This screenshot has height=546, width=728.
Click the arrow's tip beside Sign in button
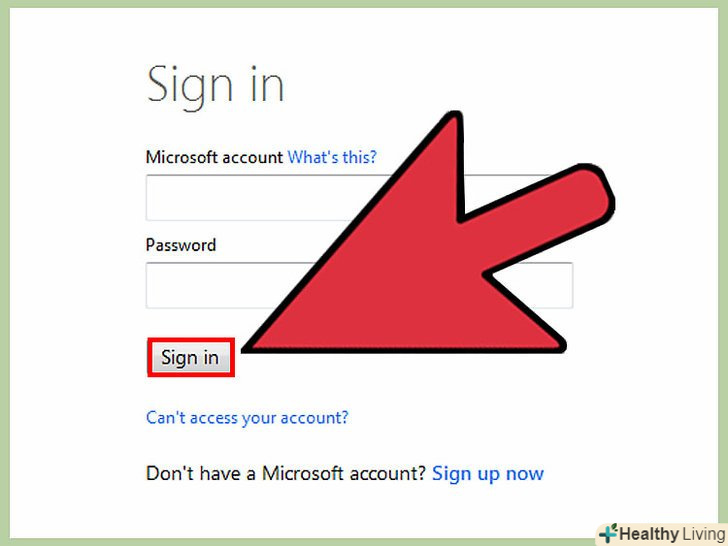coord(247,347)
